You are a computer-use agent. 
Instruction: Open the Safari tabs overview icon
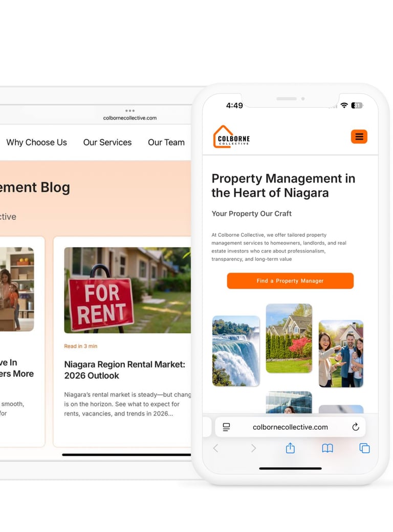(364, 448)
